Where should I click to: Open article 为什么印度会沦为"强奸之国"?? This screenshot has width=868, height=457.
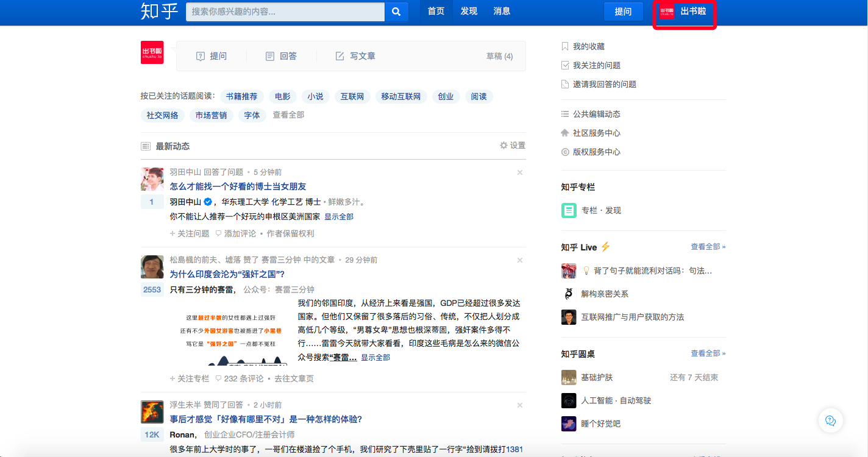(227, 274)
